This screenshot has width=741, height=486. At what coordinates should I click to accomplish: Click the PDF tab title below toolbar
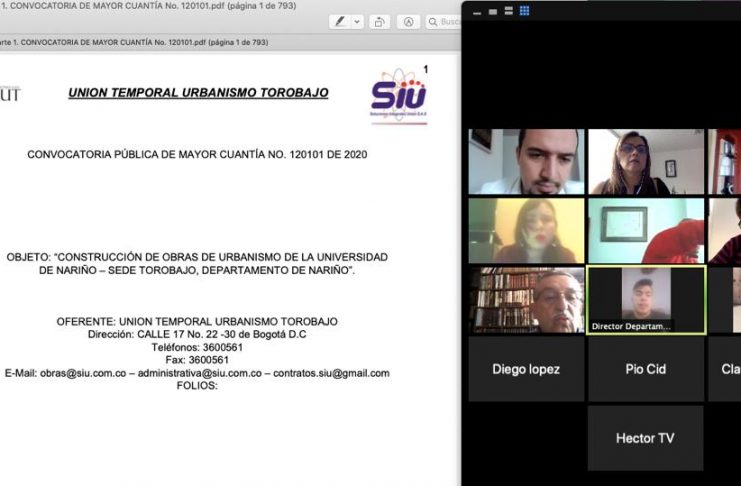click(134, 42)
